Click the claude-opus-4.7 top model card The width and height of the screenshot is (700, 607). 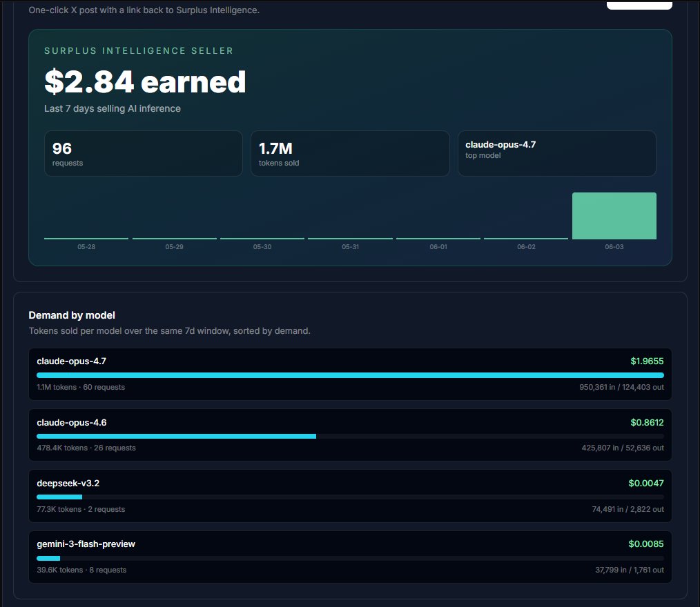556,153
